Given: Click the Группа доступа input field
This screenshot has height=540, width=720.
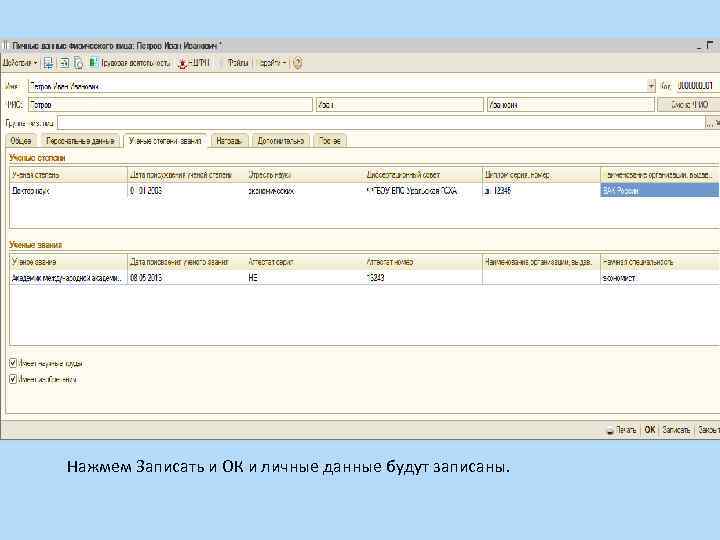Looking at the screenshot, I should (381, 123).
